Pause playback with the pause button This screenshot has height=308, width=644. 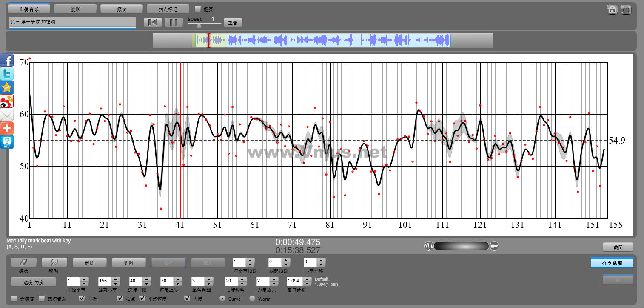[174, 22]
